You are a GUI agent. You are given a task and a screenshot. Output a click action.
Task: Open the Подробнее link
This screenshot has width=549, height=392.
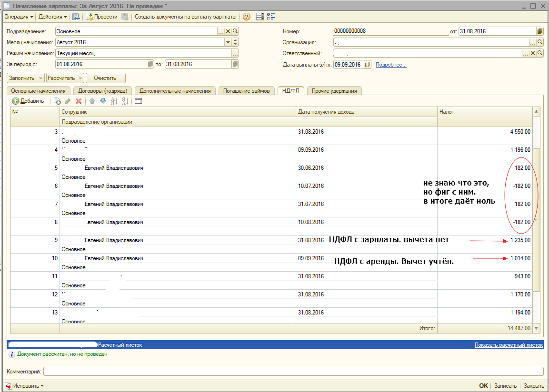[391, 65]
